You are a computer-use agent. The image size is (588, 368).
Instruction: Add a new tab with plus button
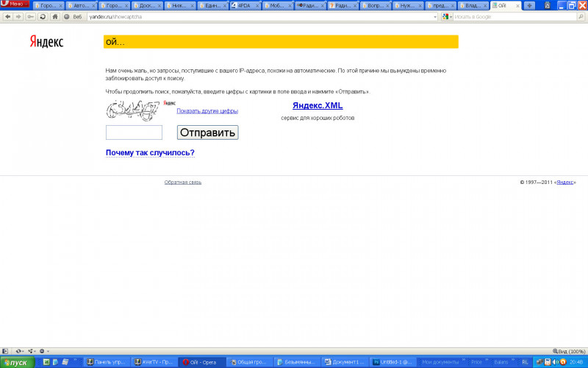coord(529,5)
